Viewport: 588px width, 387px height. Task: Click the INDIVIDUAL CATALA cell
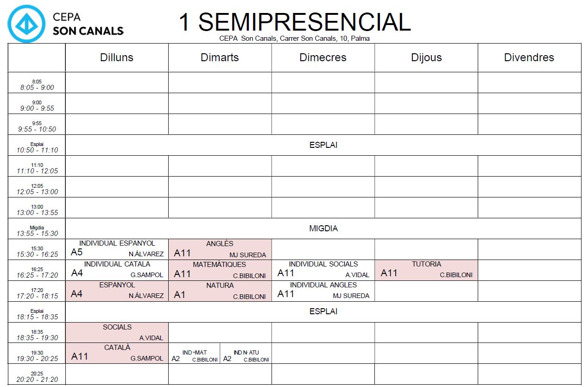click(117, 270)
